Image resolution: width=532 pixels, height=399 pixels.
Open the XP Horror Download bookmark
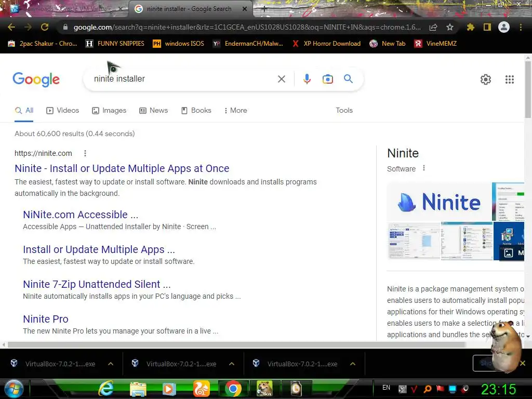point(326,44)
